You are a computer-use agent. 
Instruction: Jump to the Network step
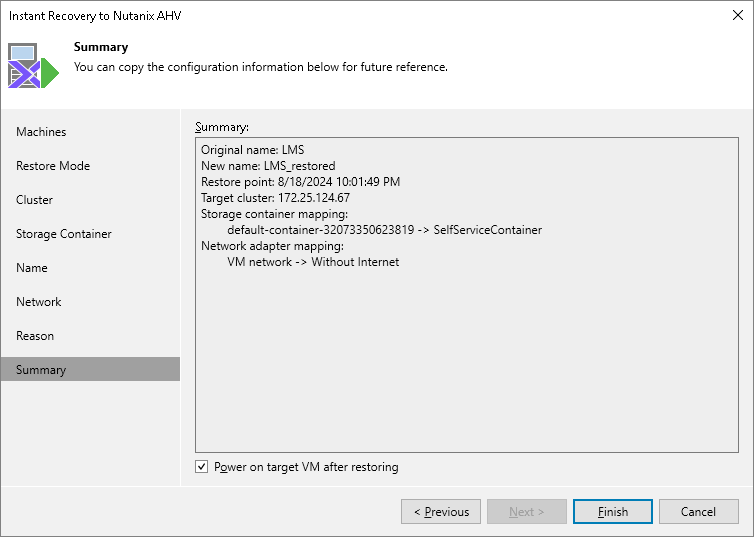click(39, 302)
